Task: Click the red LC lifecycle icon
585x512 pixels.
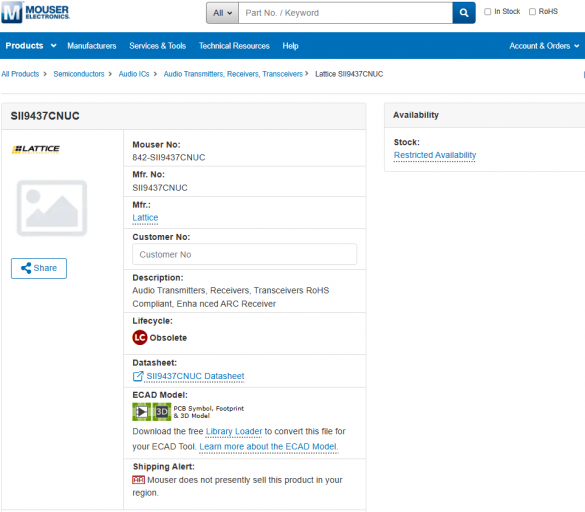Action: [140, 338]
